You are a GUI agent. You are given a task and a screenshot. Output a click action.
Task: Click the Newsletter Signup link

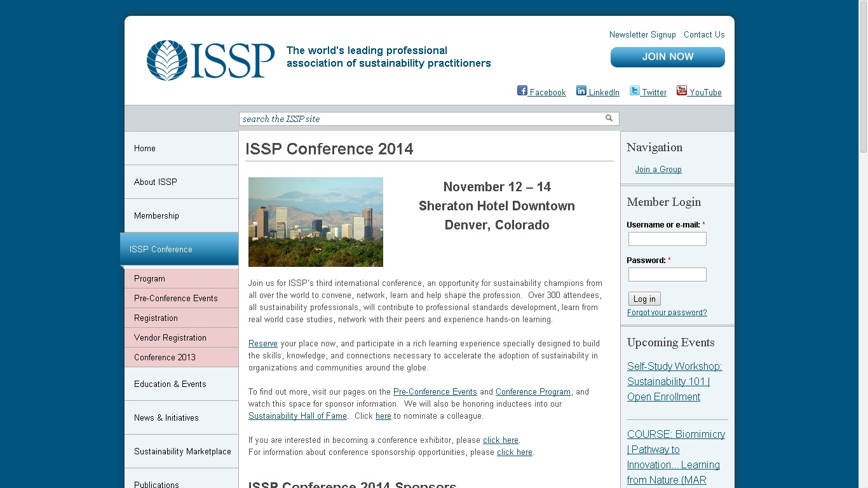click(642, 35)
